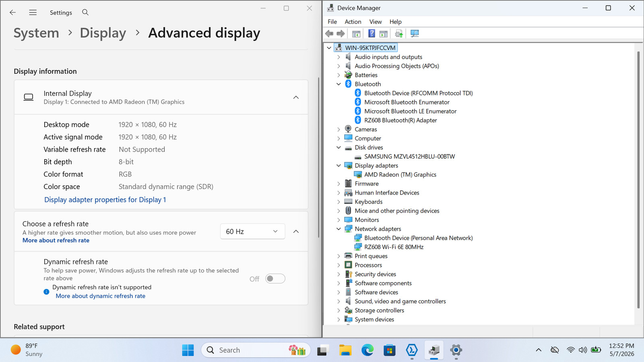Screen dimensions: 644x362
Task: Open Action menu in Device Manager
Action: tap(353, 22)
